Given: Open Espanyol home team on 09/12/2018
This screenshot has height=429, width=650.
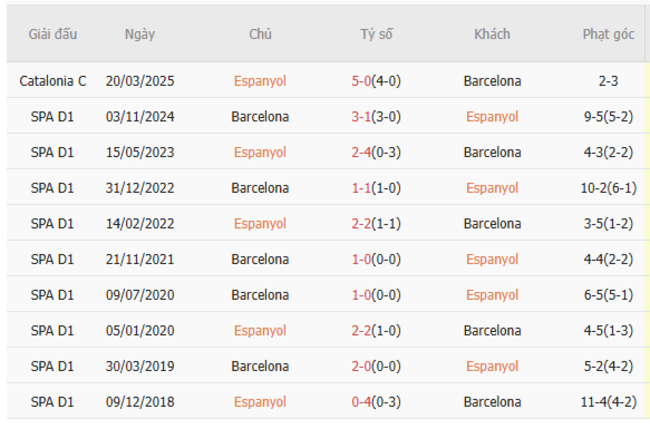Looking at the screenshot, I should [x=260, y=402].
